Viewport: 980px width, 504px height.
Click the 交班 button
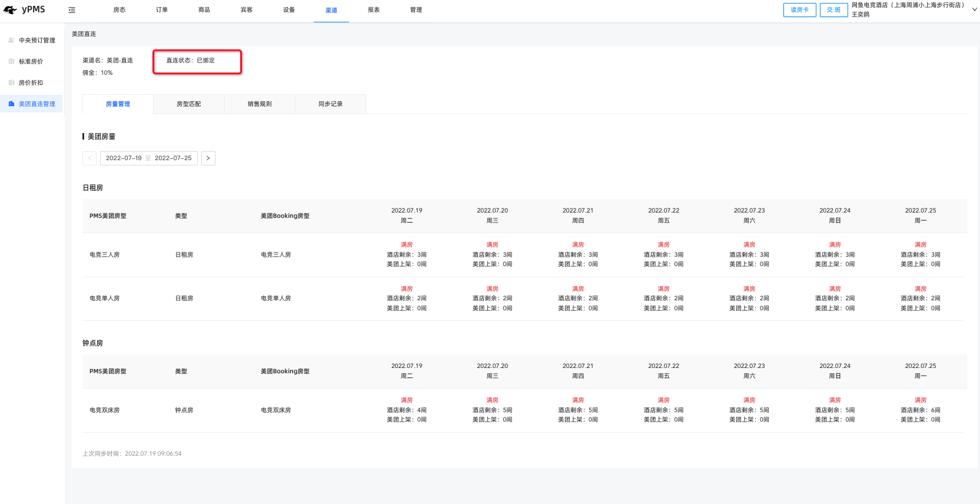click(x=834, y=10)
